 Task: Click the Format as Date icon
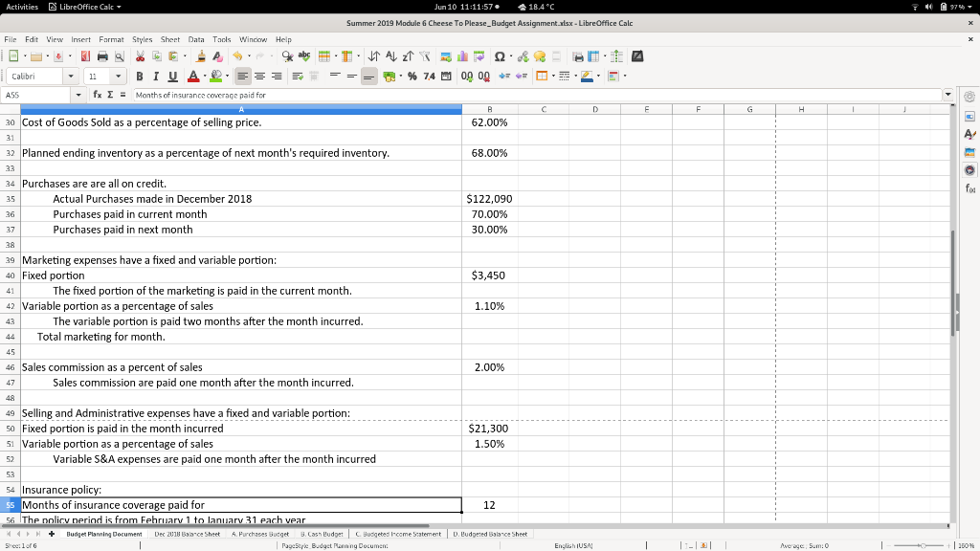pos(446,77)
